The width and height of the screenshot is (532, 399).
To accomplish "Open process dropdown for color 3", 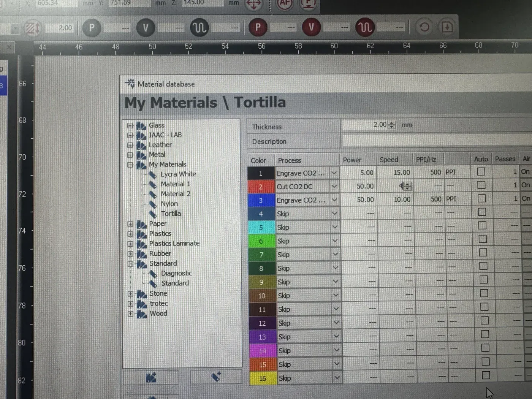I will [334, 200].
